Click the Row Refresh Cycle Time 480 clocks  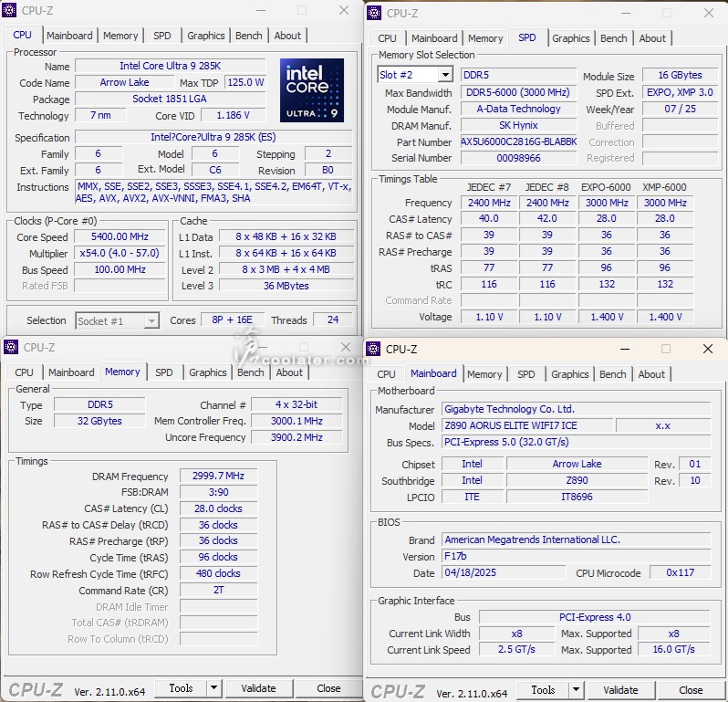pyautogui.click(x=218, y=573)
